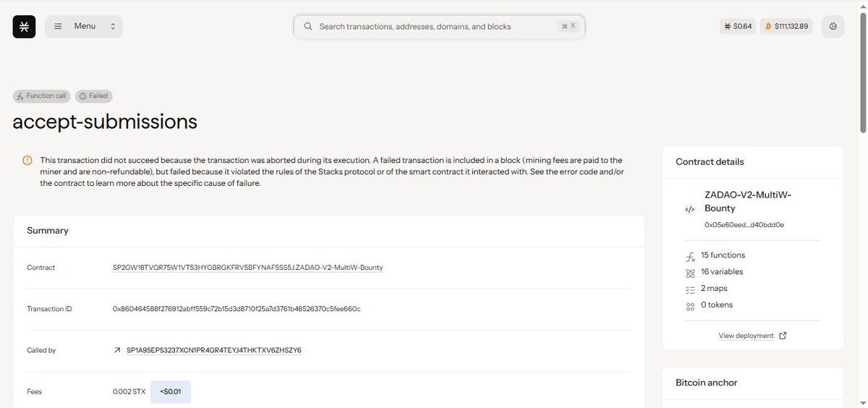The width and height of the screenshot is (868, 408).
Task: Click the functions icon beside 15 functions
Action: [690, 256]
